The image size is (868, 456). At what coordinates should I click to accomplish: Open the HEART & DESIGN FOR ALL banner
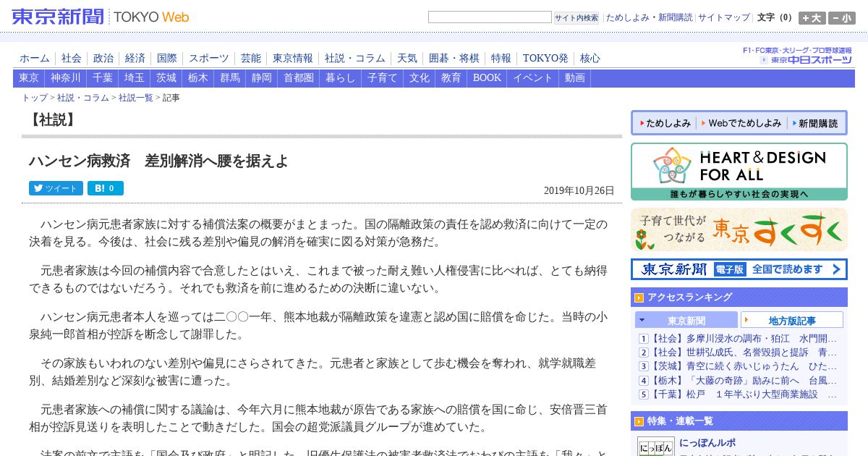739,172
